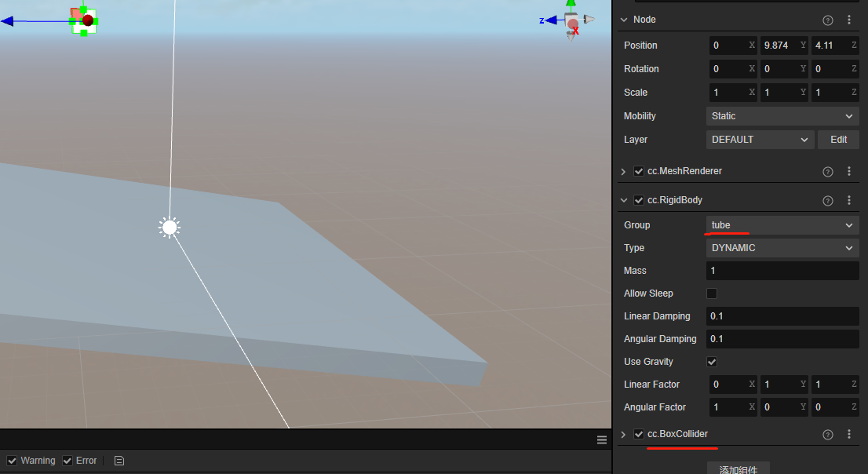Toggle the Error log filter checkbox

tap(67, 461)
